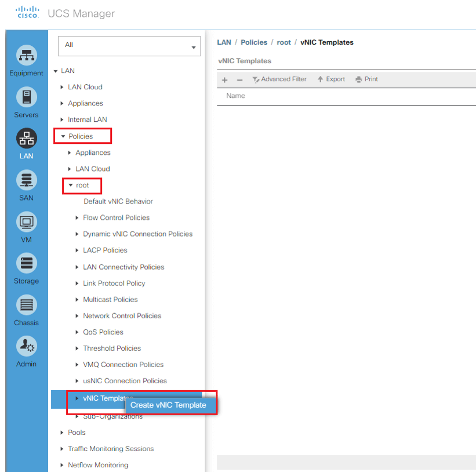Click the Export arrow icon
476x472 pixels.
pos(320,79)
